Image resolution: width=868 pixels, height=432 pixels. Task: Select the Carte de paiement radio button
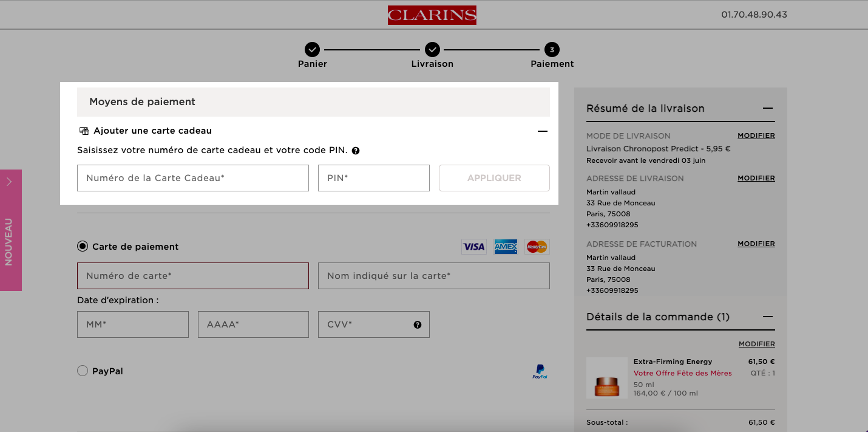[83, 246]
